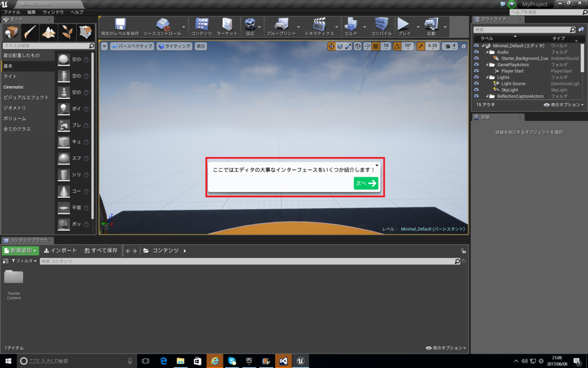Click the green Next (次へ) tutorial button
Image resolution: width=588 pixels, height=368 pixels.
coord(366,183)
